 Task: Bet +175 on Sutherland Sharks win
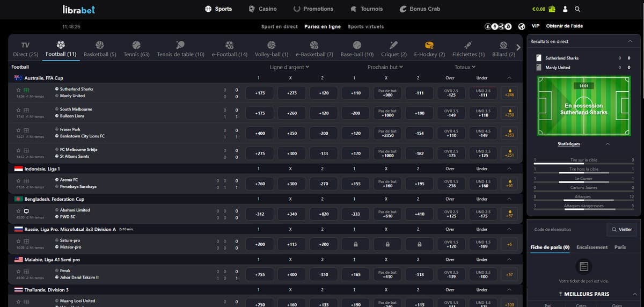[260, 93]
